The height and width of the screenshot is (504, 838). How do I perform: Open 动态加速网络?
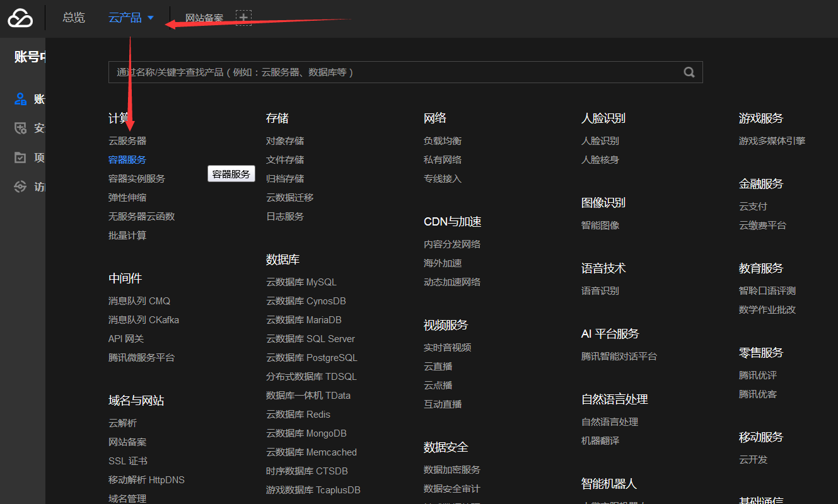click(x=452, y=282)
